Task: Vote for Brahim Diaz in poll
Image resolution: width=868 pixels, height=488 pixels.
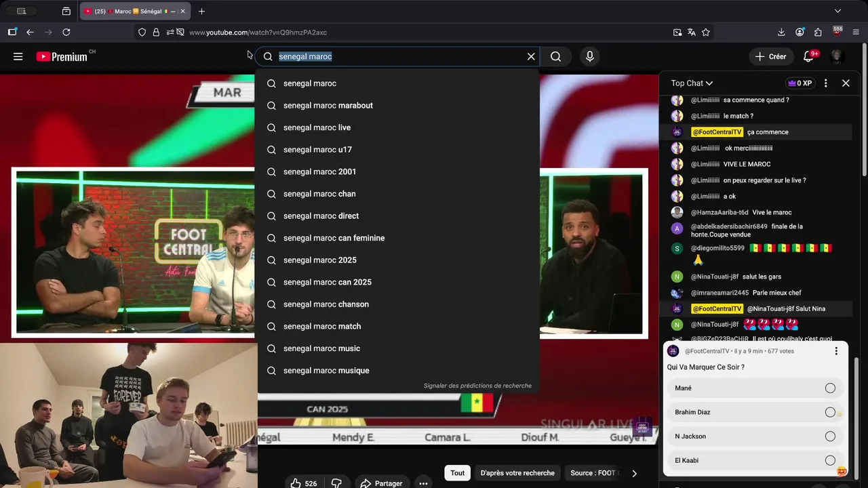Action: [x=755, y=412]
